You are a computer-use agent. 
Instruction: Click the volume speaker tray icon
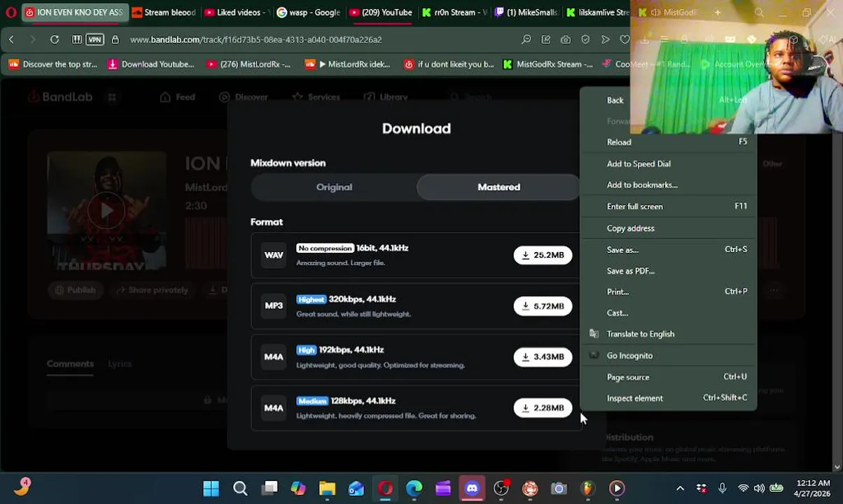coord(759,489)
